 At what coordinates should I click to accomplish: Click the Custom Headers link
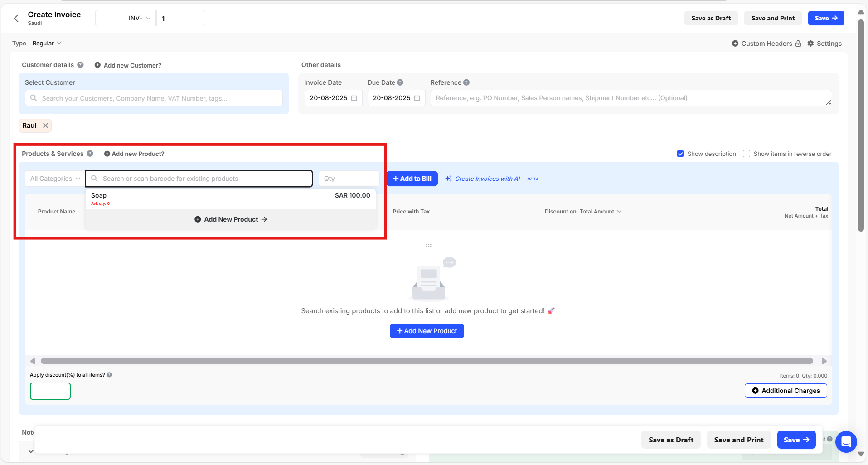766,44
